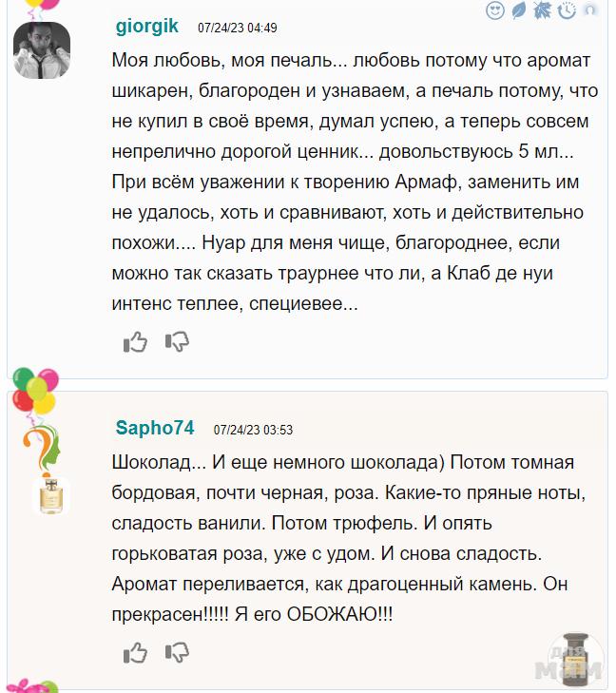Click the balloons decoration above Sapho74's avatar
The width and height of the screenshot is (616, 693).
pyautogui.click(x=36, y=390)
